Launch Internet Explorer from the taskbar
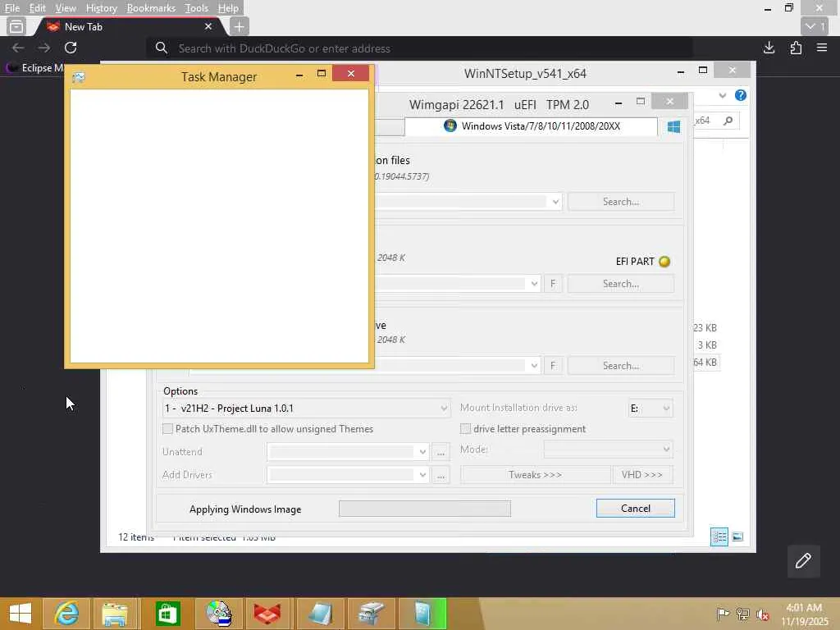Image resolution: width=840 pixels, height=630 pixels. point(67,614)
